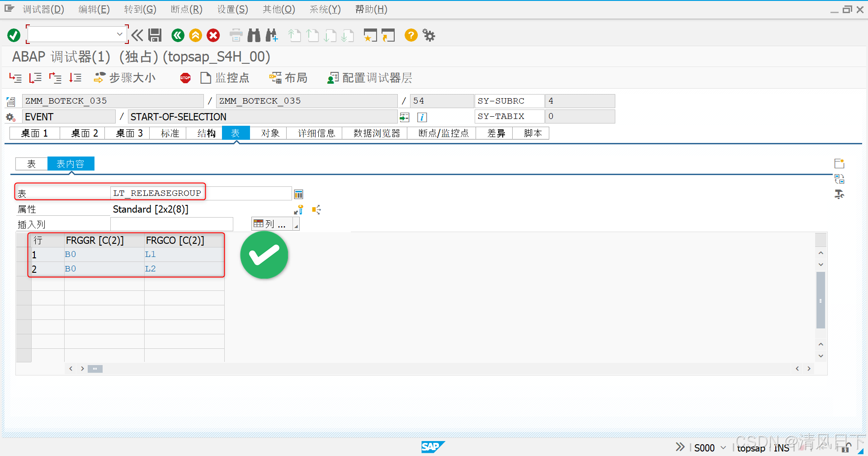Click cell L1 in the FRGCO column

184,254
